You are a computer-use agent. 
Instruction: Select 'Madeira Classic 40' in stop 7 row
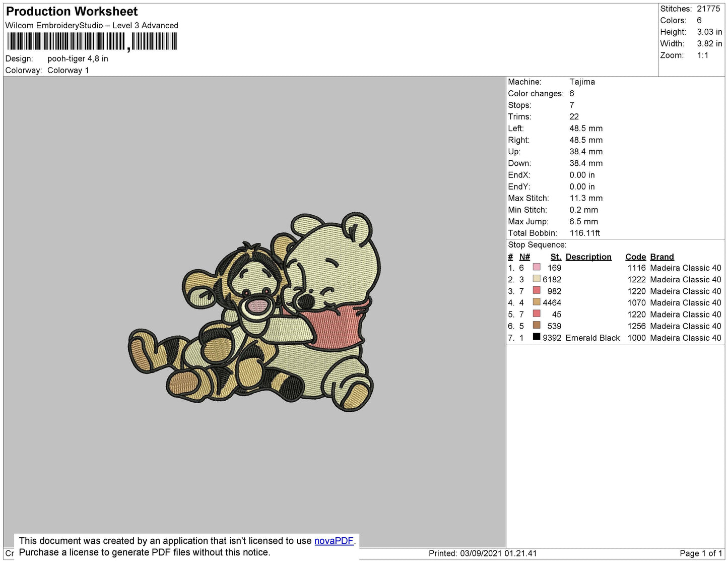[x=686, y=338]
